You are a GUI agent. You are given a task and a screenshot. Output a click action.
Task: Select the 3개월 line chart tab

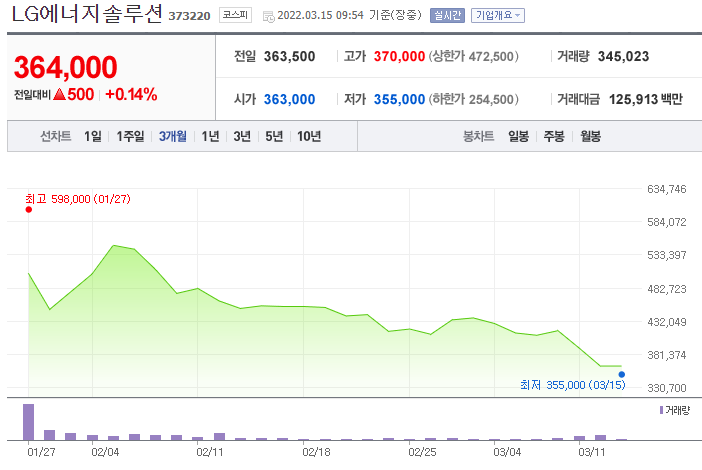point(172,136)
